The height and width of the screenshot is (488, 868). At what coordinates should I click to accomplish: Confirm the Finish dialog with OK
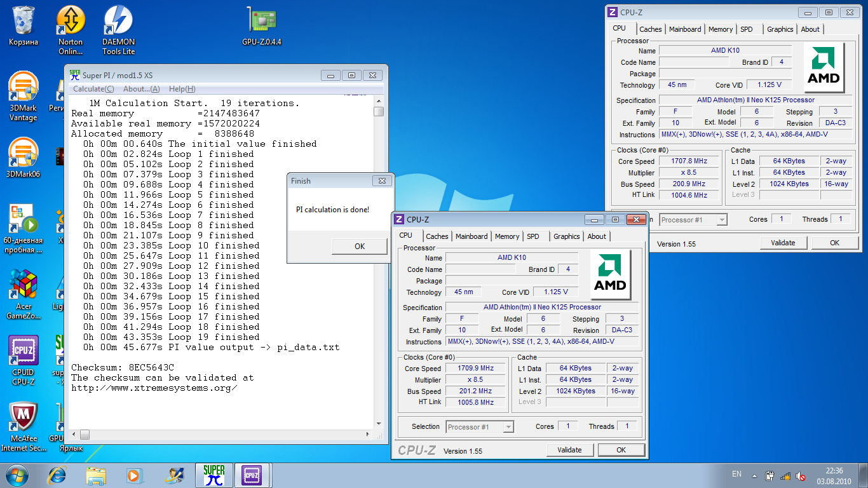click(x=360, y=246)
